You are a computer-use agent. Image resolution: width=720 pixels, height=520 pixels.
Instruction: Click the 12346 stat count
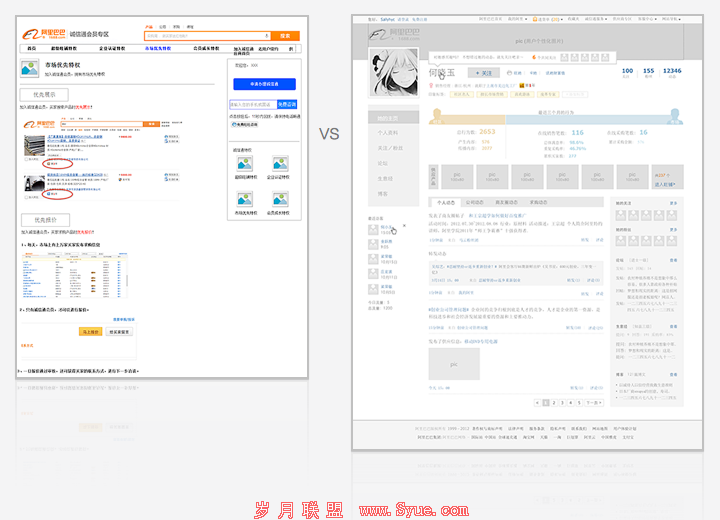point(672,71)
